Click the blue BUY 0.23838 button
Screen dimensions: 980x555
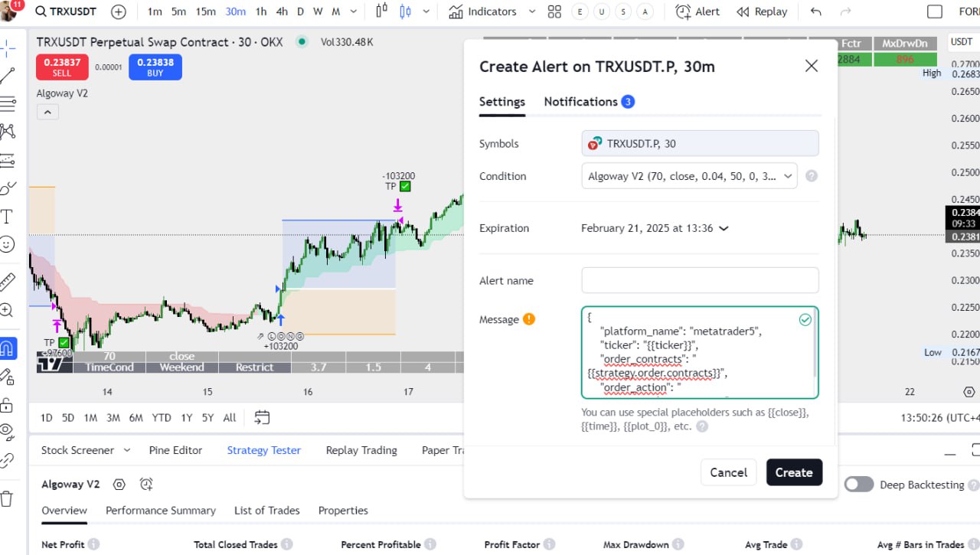[155, 67]
